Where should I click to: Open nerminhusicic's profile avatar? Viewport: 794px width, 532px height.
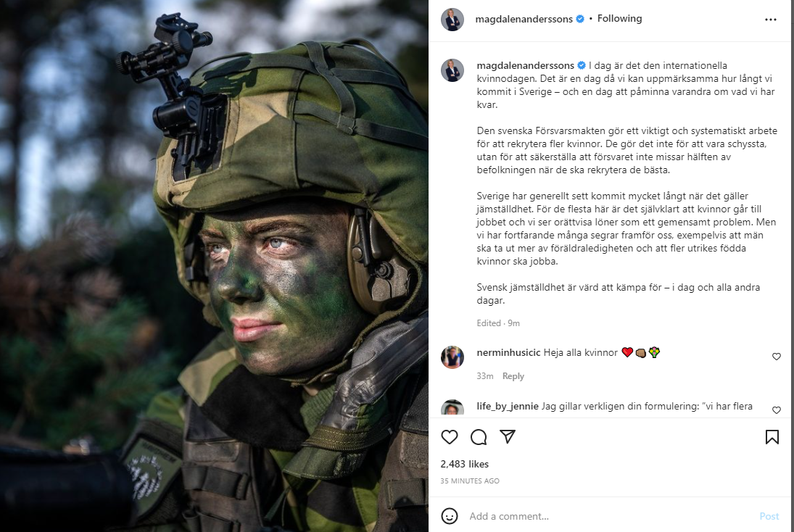[452, 357]
